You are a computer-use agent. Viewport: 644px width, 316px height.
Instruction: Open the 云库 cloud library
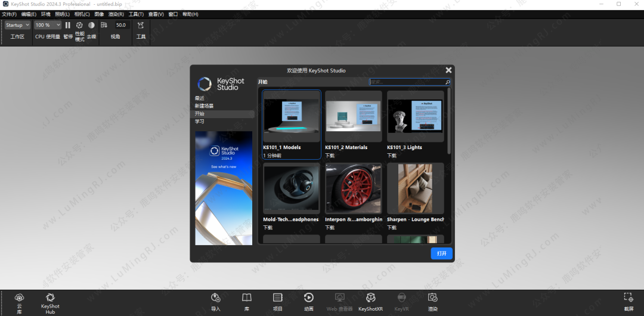(19, 300)
